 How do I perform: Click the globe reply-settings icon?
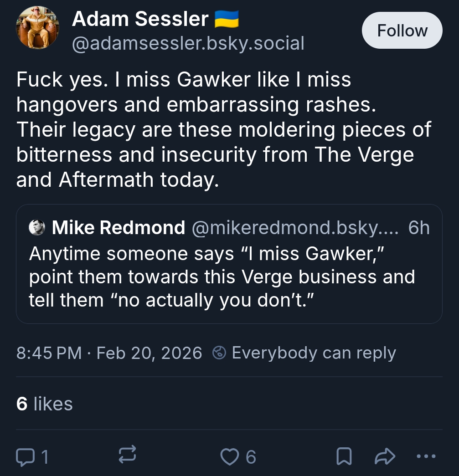tap(220, 353)
